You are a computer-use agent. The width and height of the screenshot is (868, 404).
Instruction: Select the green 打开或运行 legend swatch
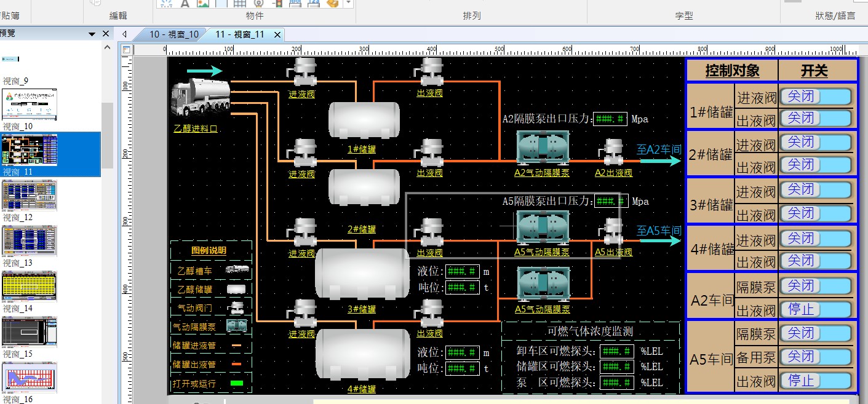tap(236, 384)
